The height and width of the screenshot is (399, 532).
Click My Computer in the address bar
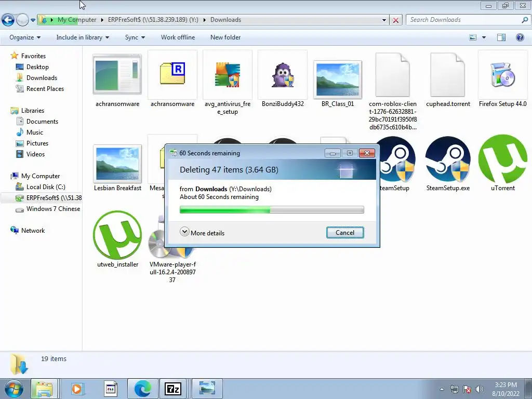(77, 20)
